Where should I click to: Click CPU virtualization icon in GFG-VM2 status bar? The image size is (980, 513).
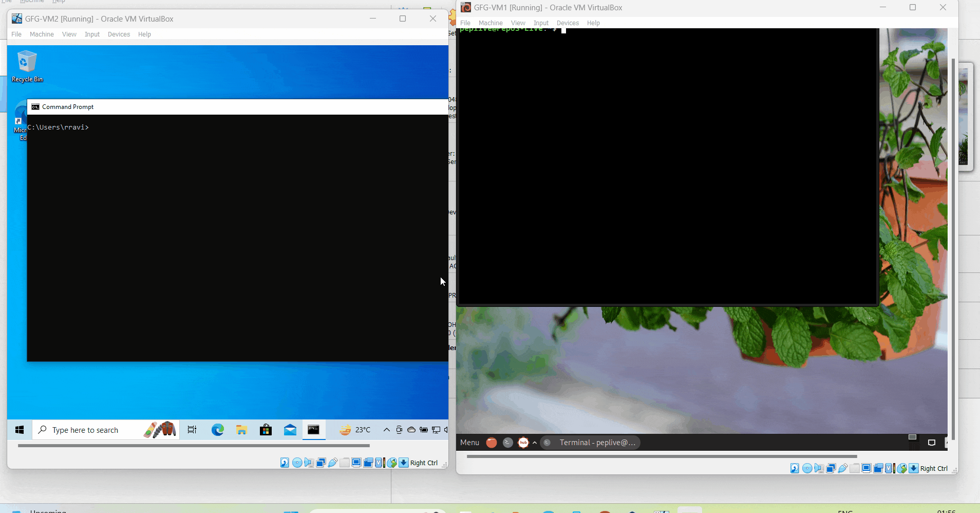pos(380,463)
